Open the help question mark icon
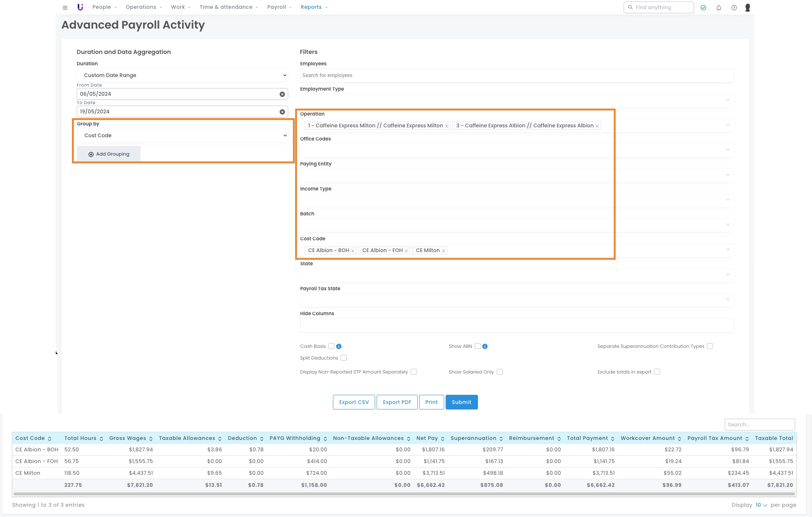This screenshot has width=812, height=517. (734, 7)
